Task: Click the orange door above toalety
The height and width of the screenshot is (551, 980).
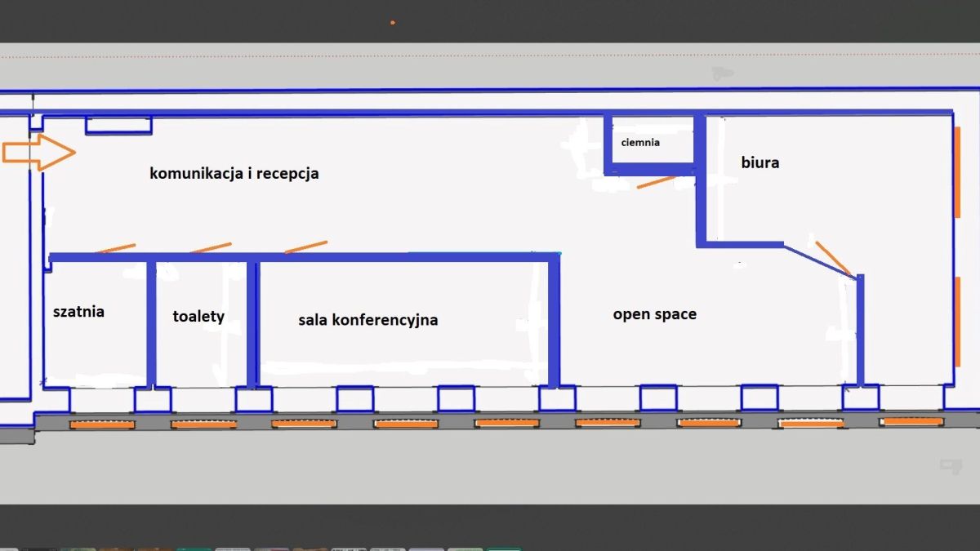Action: [211, 247]
